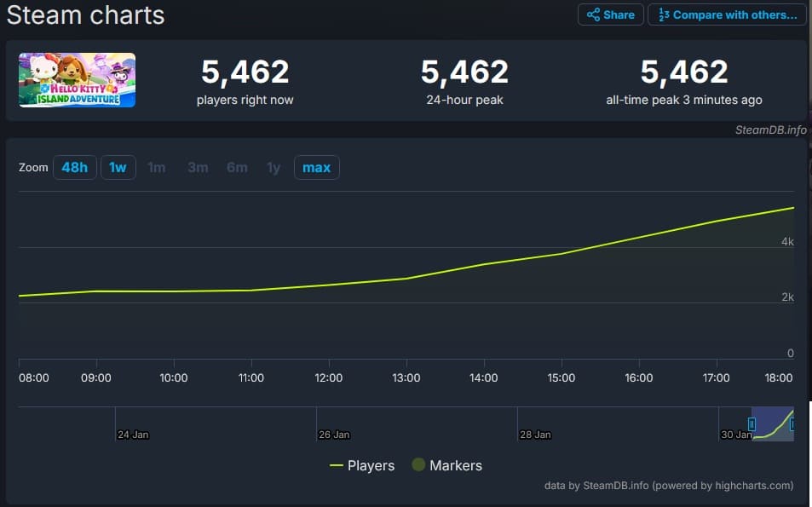Toggle Markers series in legend
Screen dimensions: 812x507
(446, 465)
